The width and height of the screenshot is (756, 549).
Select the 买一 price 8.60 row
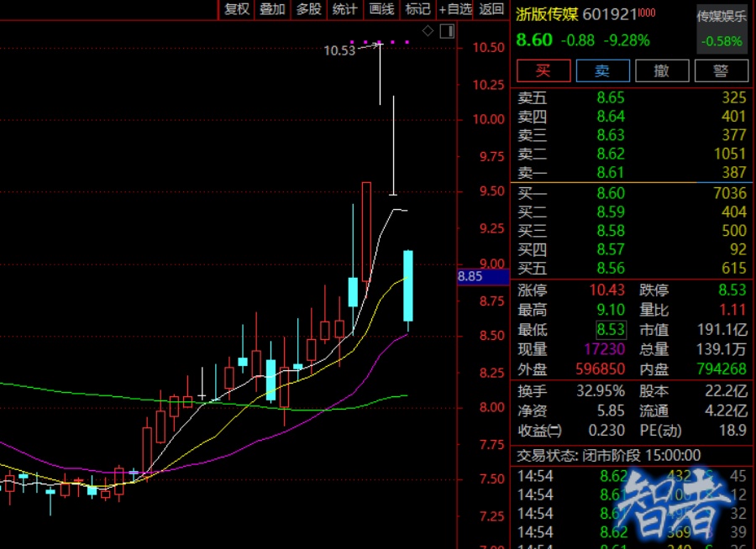611,194
